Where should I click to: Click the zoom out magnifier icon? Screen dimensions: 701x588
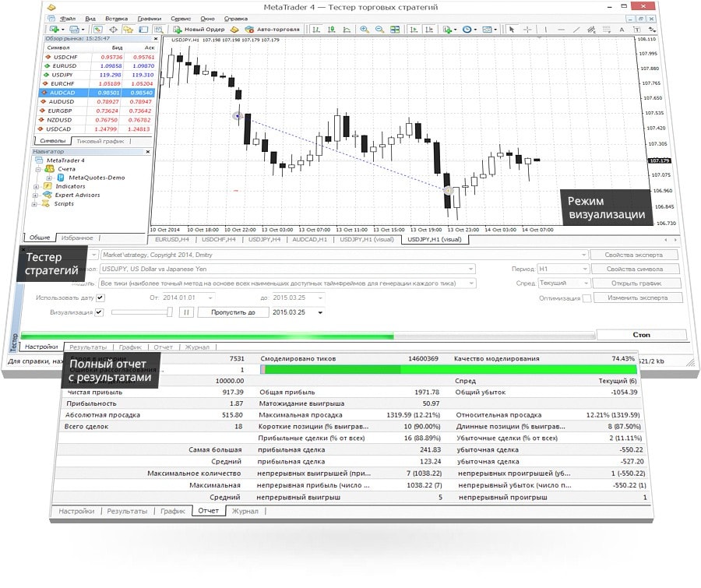(x=379, y=30)
